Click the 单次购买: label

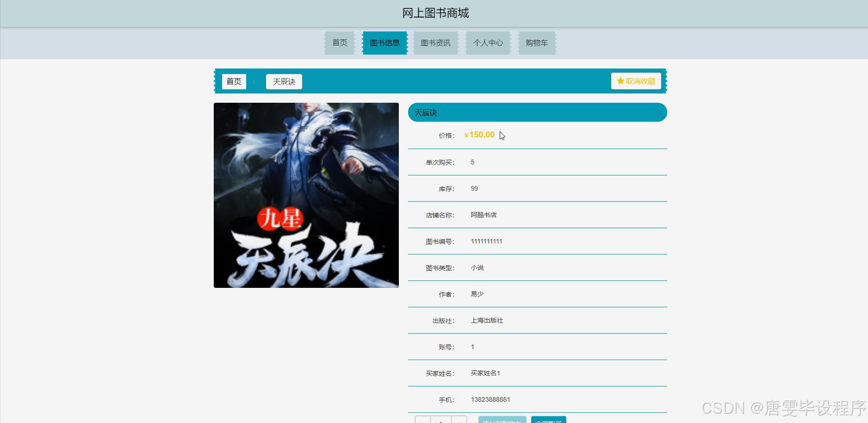click(x=440, y=162)
